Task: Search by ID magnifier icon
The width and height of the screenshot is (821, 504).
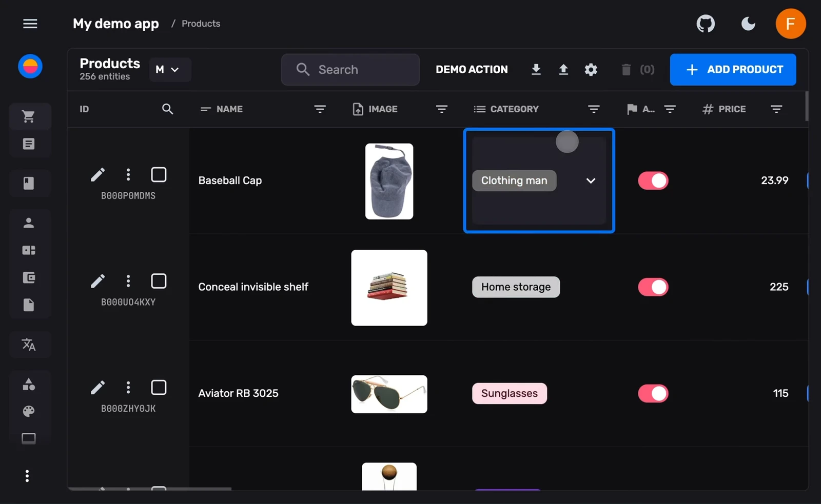Action: coord(167,109)
